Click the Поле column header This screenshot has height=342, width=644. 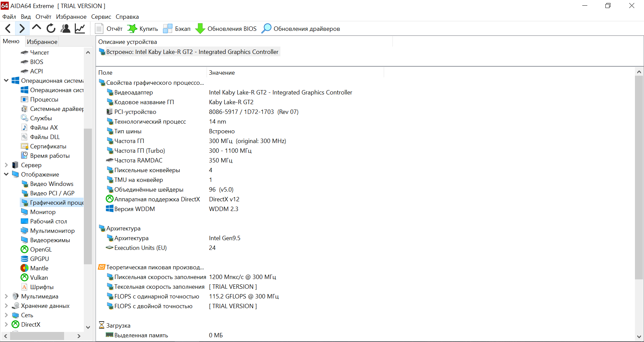pyautogui.click(x=151, y=73)
